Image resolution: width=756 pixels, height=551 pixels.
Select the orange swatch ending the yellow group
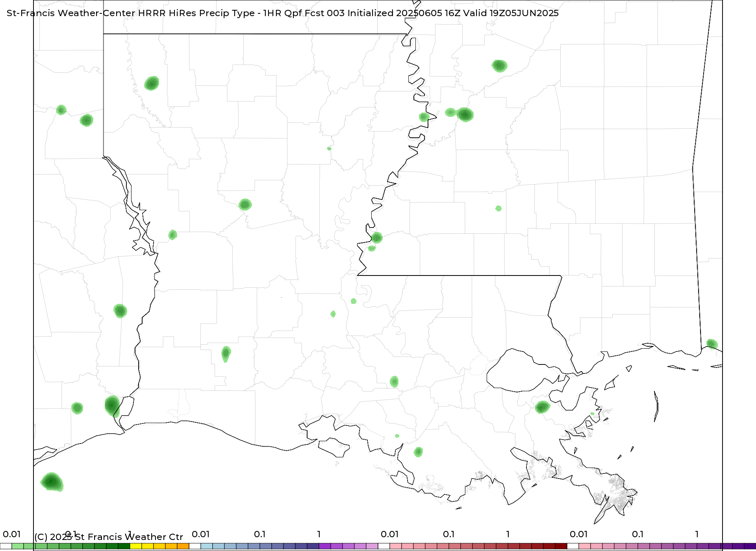click(x=183, y=546)
